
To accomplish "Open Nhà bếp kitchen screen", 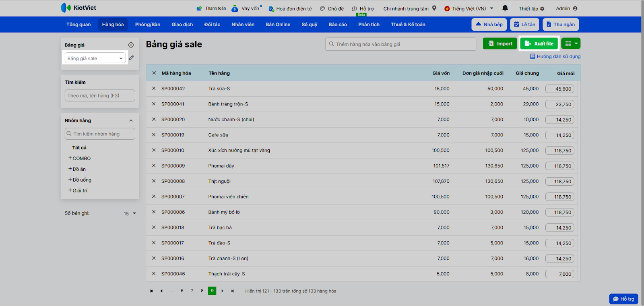I will (x=489, y=25).
